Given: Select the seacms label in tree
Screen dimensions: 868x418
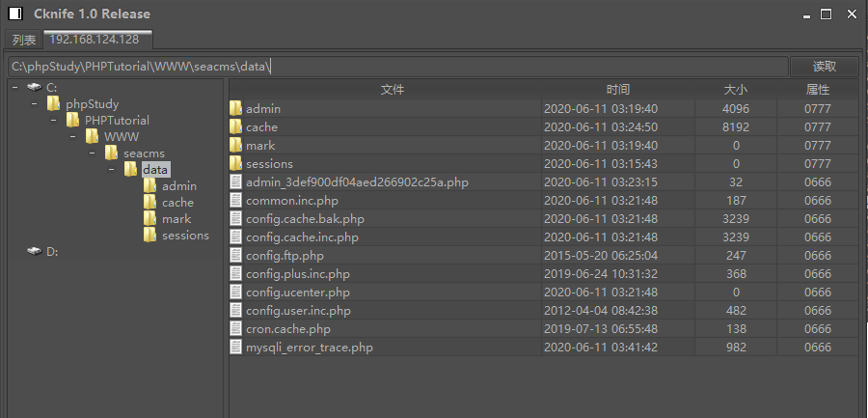Looking at the screenshot, I should 144,153.
